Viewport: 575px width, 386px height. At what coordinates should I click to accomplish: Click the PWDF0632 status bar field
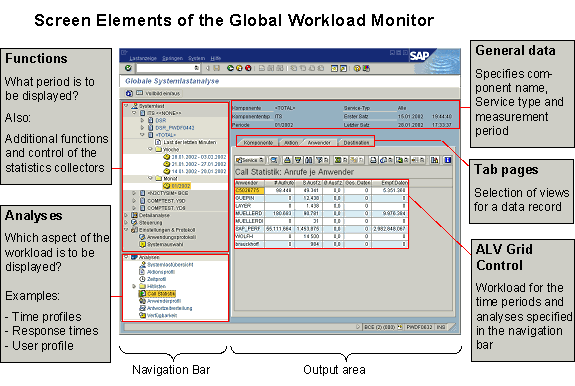point(419,327)
